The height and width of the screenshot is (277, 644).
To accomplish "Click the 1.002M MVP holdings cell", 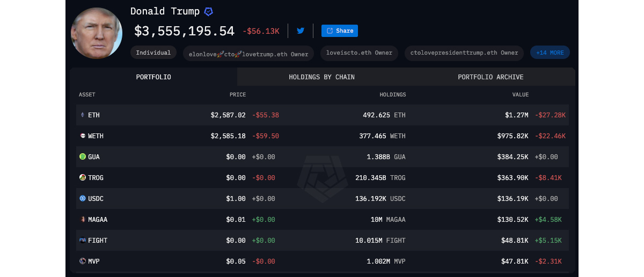I will [386, 261].
